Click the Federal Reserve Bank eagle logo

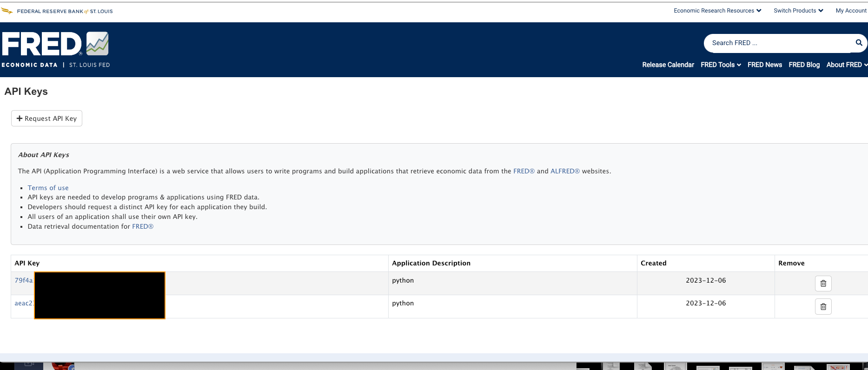tap(7, 11)
